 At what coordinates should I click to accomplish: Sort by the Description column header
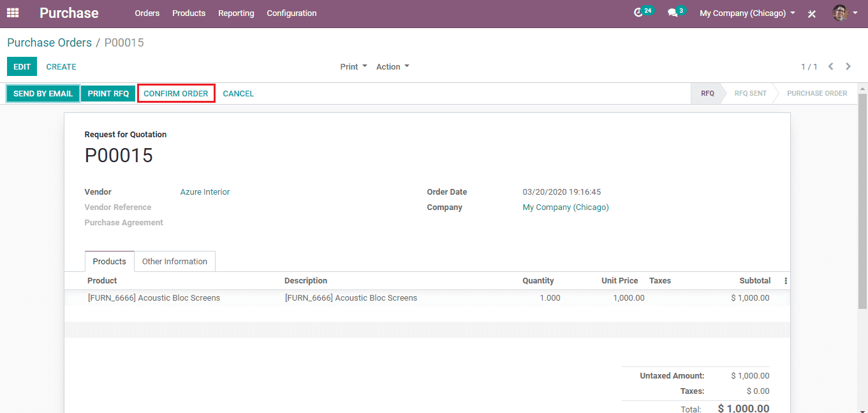(305, 281)
